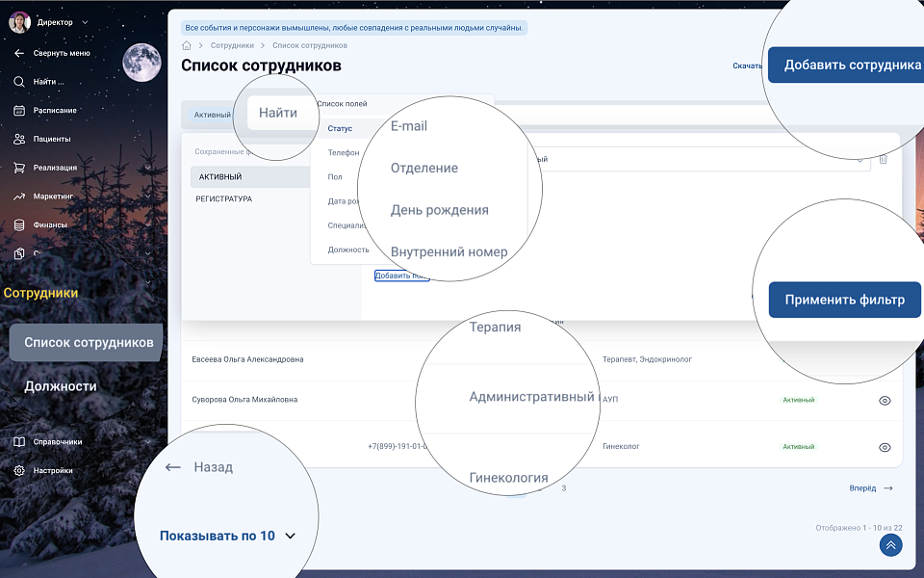Screen dimensions: 924x578
Task: Select Отделение from the field list
Action: (423, 168)
